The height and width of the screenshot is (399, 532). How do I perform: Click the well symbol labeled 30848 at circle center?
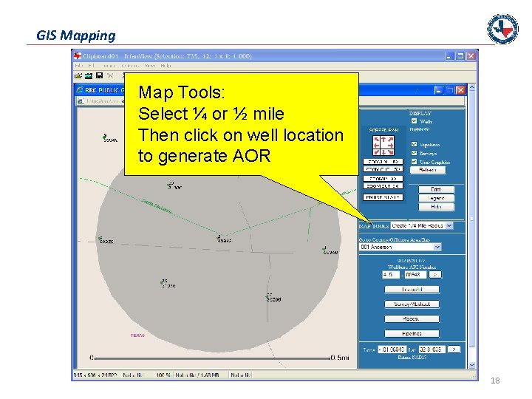tap(219, 236)
